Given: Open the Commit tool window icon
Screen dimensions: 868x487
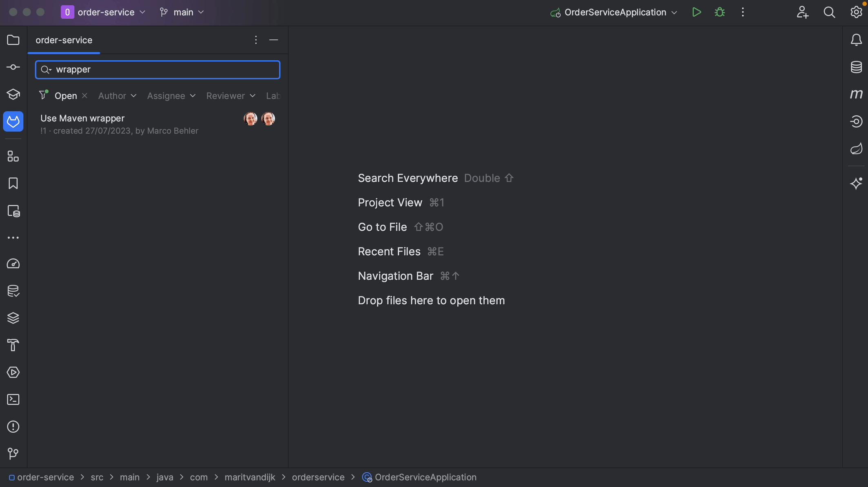Looking at the screenshot, I should pos(13,67).
